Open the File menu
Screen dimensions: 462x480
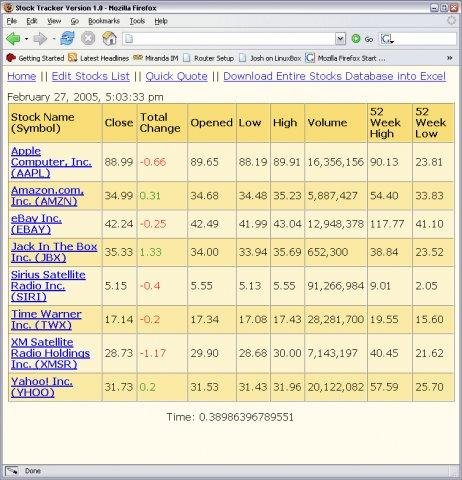pyautogui.click(x=12, y=21)
